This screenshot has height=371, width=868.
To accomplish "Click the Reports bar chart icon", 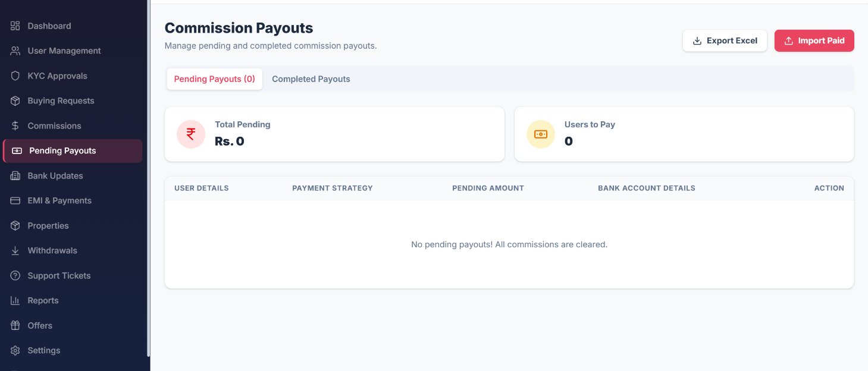I will coord(15,301).
